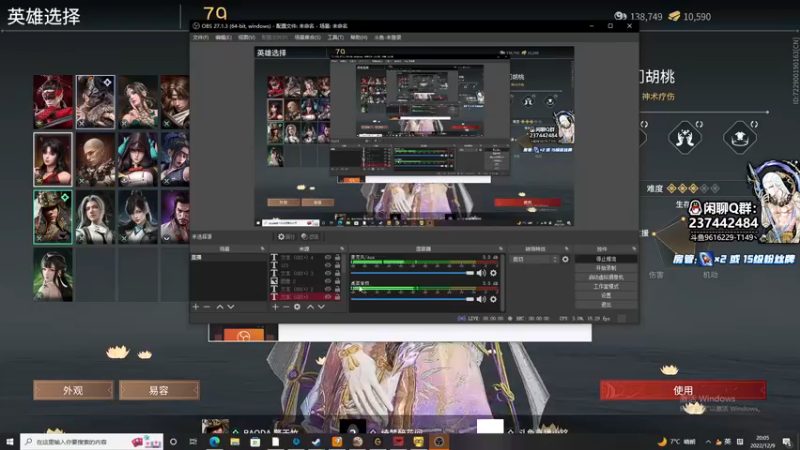Select the bald monk hero portrait
The width and height of the screenshot is (800, 450).
tap(95, 159)
